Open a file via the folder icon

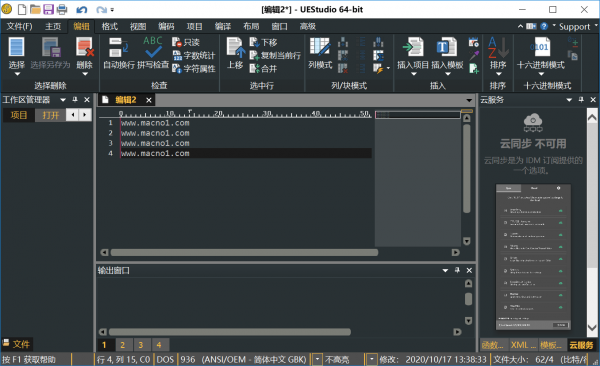(x=35, y=9)
